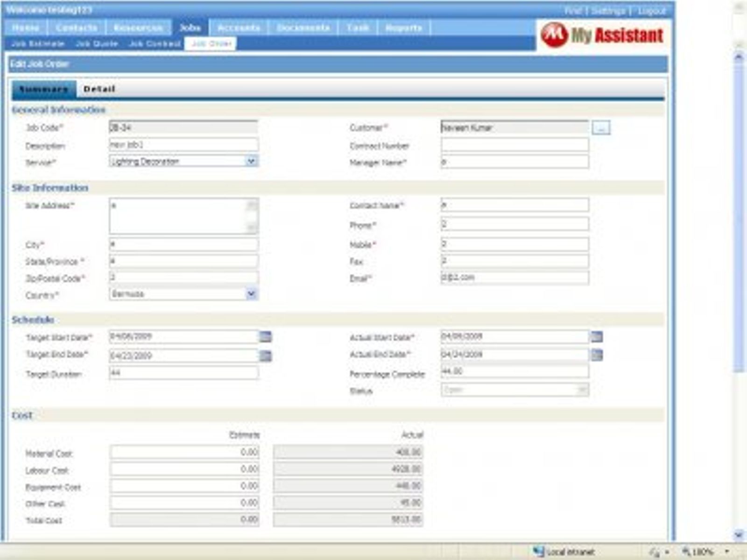Click the Labour Cost estimate field
Viewport: 747px width, 560px height.
tap(184, 469)
